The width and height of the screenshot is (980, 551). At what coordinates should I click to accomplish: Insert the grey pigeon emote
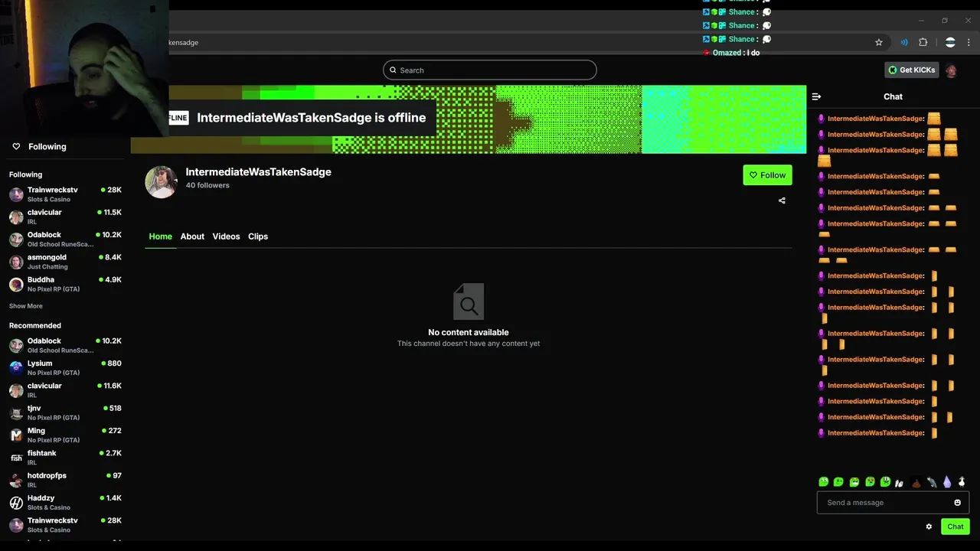click(932, 482)
